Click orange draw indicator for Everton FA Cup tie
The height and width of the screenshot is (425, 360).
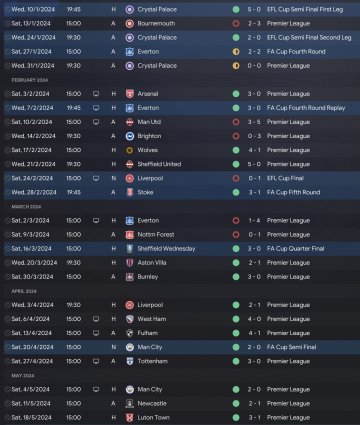[236, 52]
